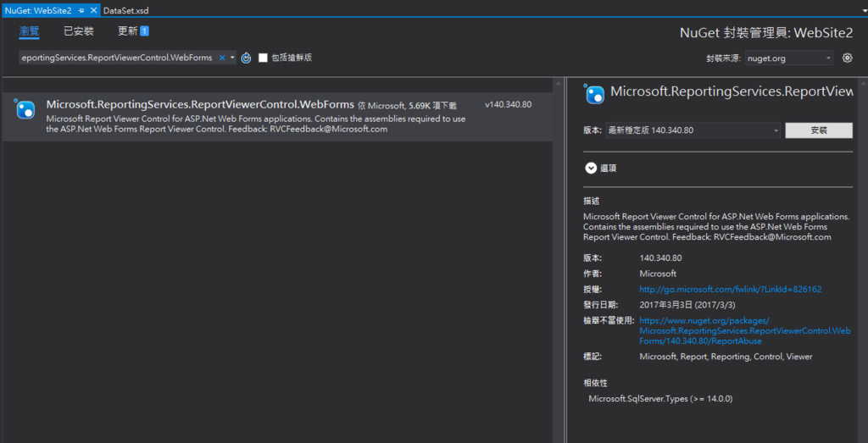Open the 封裝來源 nuget.org dropdown
The width and height of the screenshot is (868, 443).
[x=790, y=58]
